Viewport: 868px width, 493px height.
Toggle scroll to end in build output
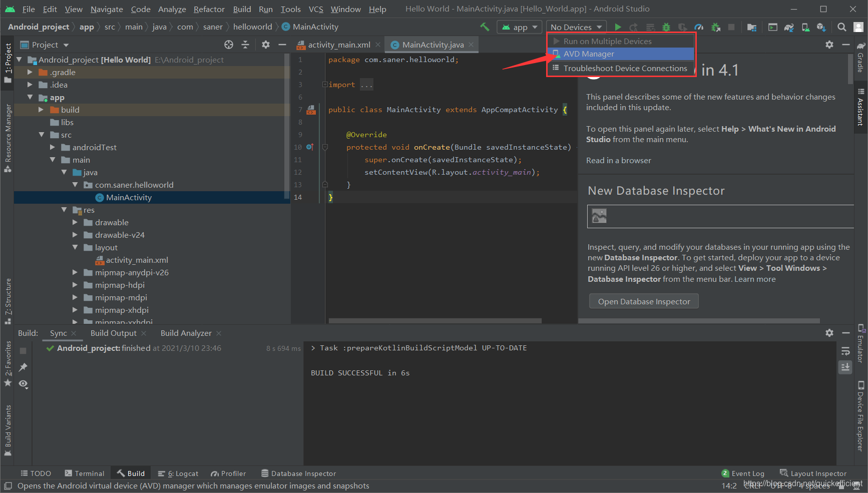coord(845,367)
